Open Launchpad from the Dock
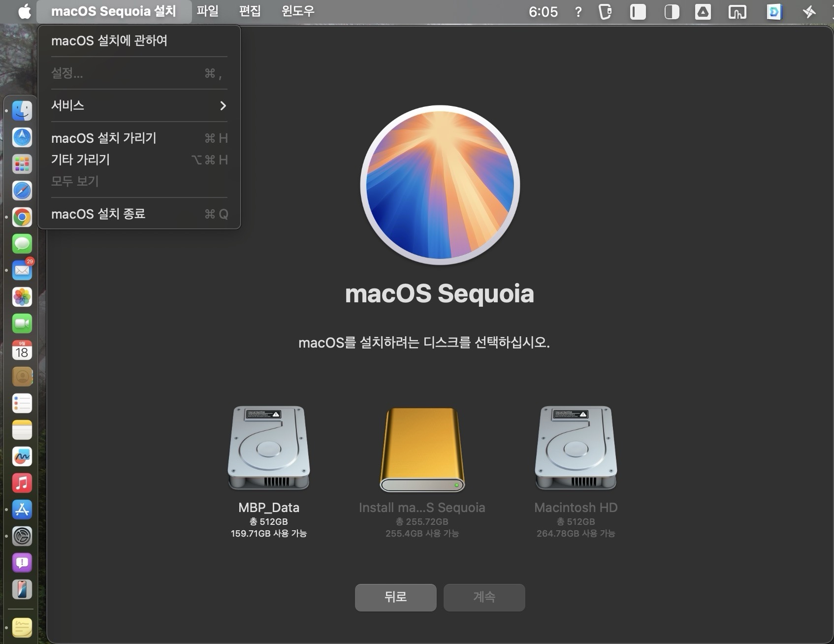834x644 pixels. pos(22,164)
